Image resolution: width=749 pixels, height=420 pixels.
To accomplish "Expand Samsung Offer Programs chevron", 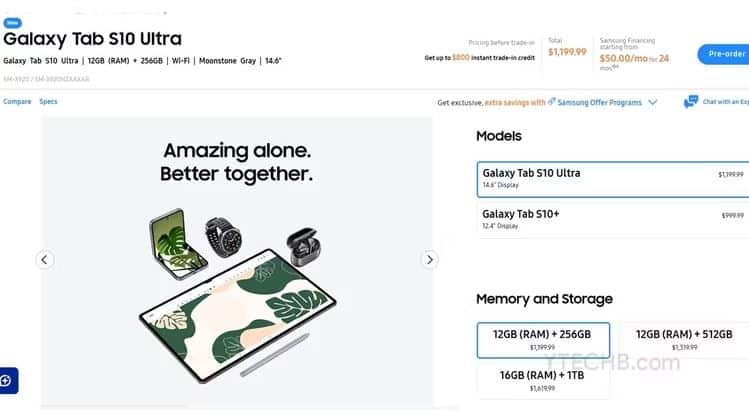I will (x=653, y=102).
